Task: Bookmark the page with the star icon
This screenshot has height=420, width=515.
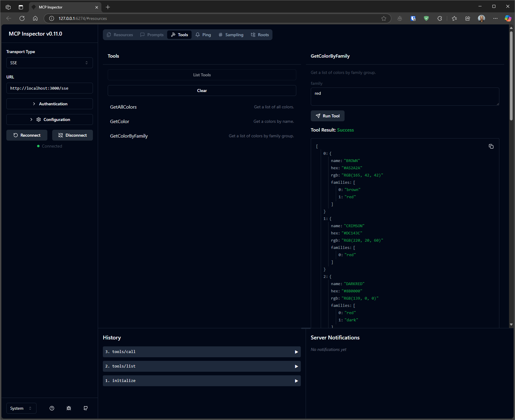Action: pos(384,18)
